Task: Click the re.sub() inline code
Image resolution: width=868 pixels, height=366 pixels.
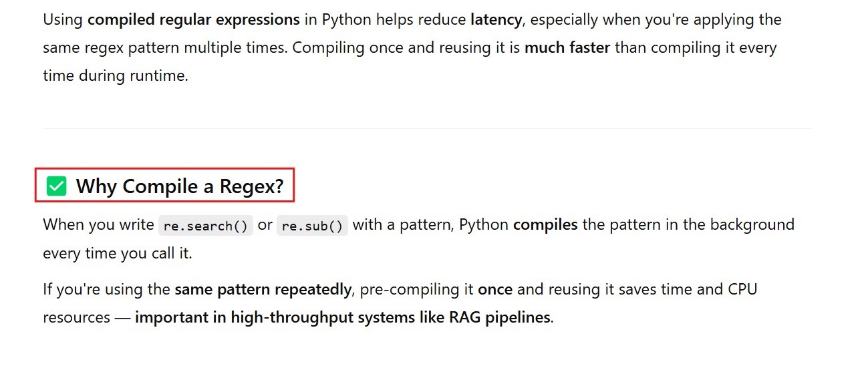Action: click(312, 226)
